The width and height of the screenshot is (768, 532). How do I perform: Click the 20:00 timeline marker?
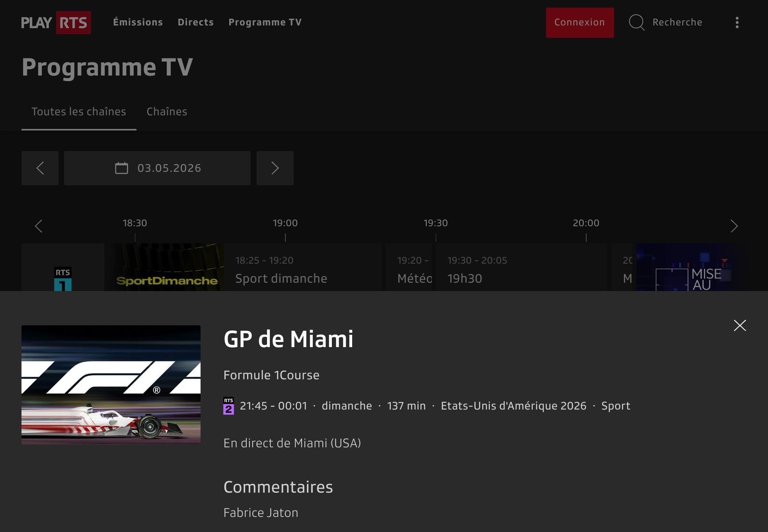point(586,223)
